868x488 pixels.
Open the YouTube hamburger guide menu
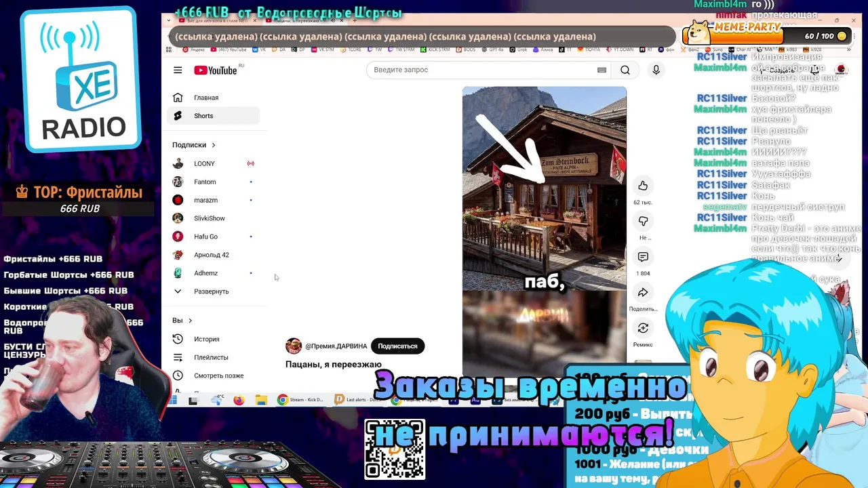(178, 70)
